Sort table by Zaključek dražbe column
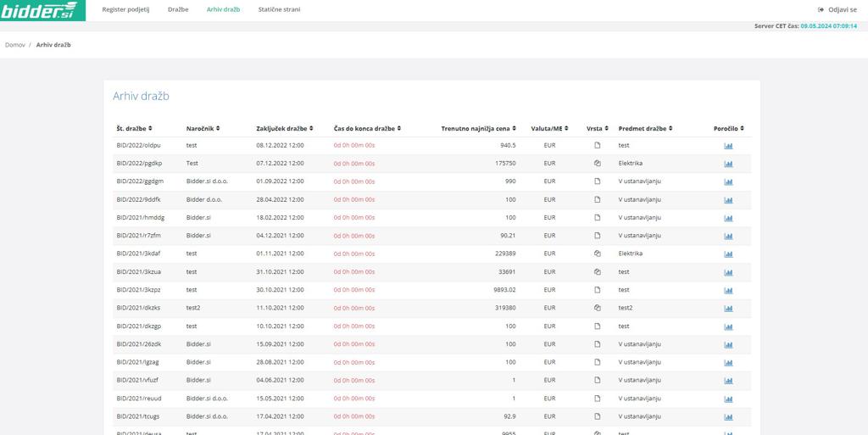The width and height of the screenshot is (868, 435). tap(285, 128)
